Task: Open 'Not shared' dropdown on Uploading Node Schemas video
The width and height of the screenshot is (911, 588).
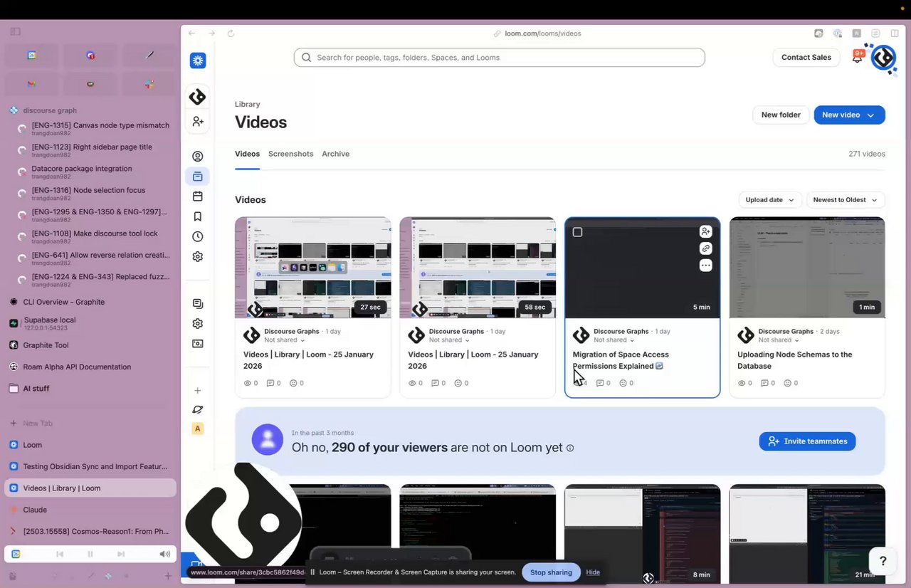Action: tap(779, 340)
